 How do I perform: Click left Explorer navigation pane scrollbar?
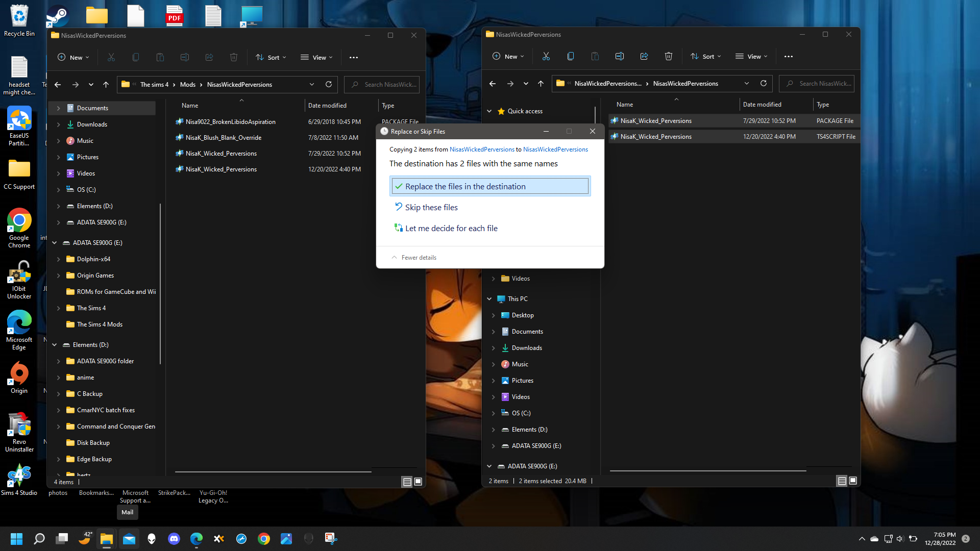tap(160, 283)
